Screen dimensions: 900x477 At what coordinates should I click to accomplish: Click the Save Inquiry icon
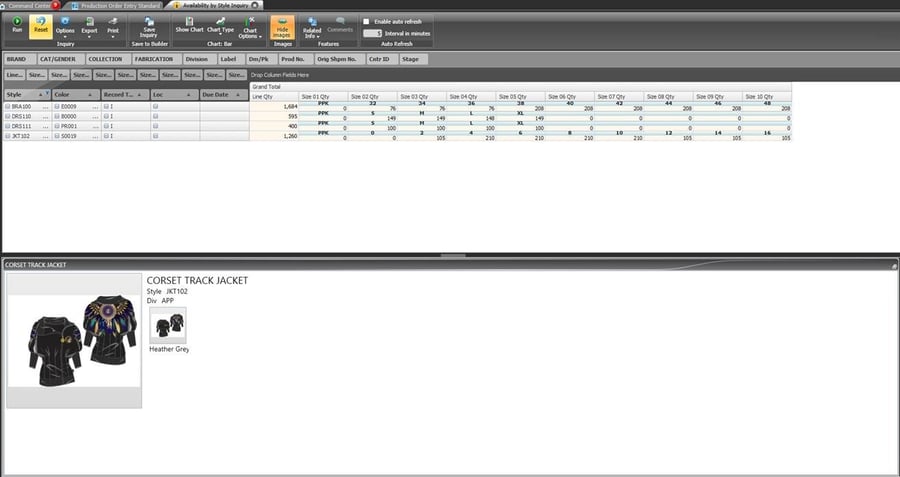coord(149,24)
